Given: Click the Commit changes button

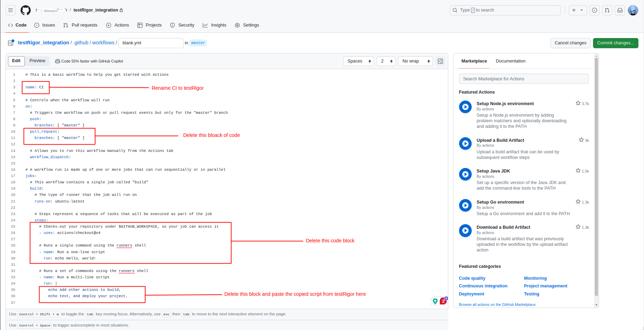Looking at the screenshot, I should 615,43.
